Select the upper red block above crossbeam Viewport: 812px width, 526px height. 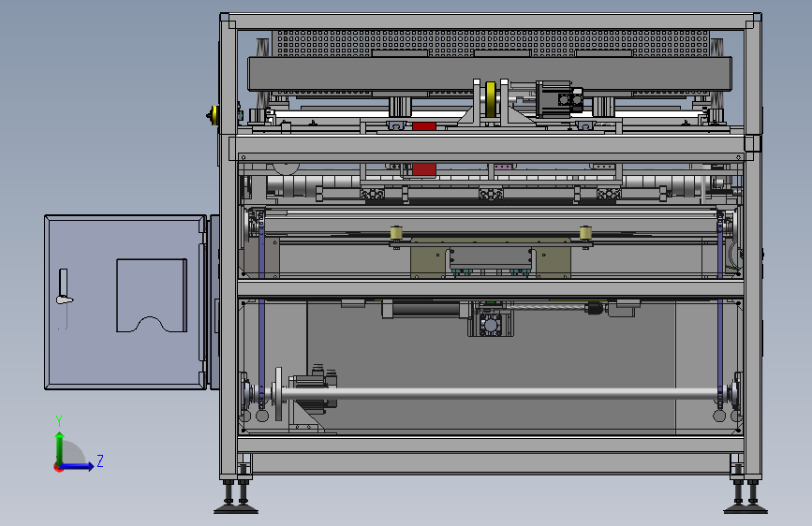tap(424, 125)
